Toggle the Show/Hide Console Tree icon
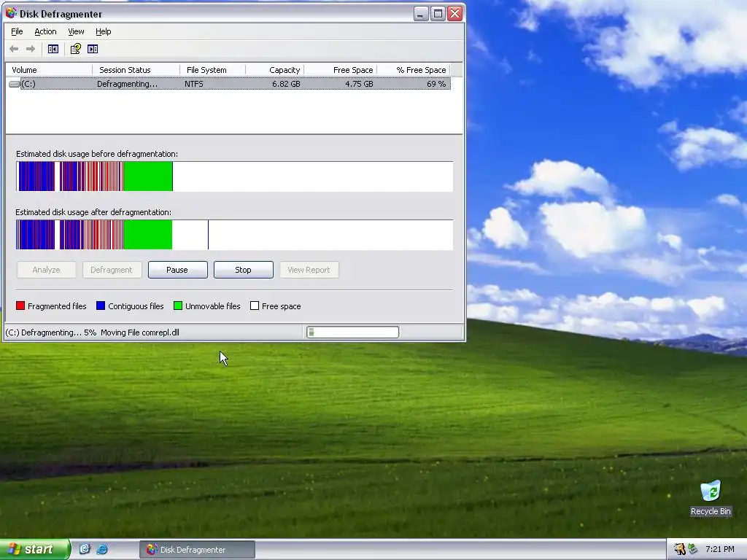Image resolution: width=747 pixels, height=560 pixels. point(53,49)
